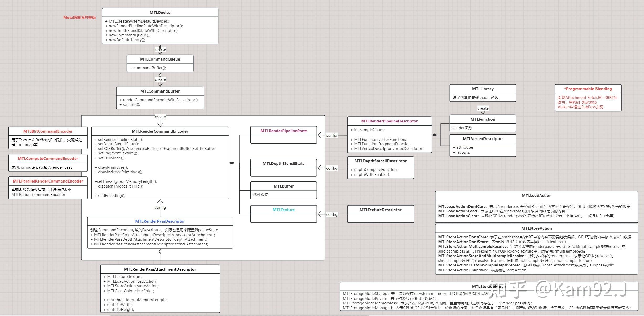The image size is (644, 316).
Task: Click the MTLCommandQueue class header
Action: click(160, 59)
